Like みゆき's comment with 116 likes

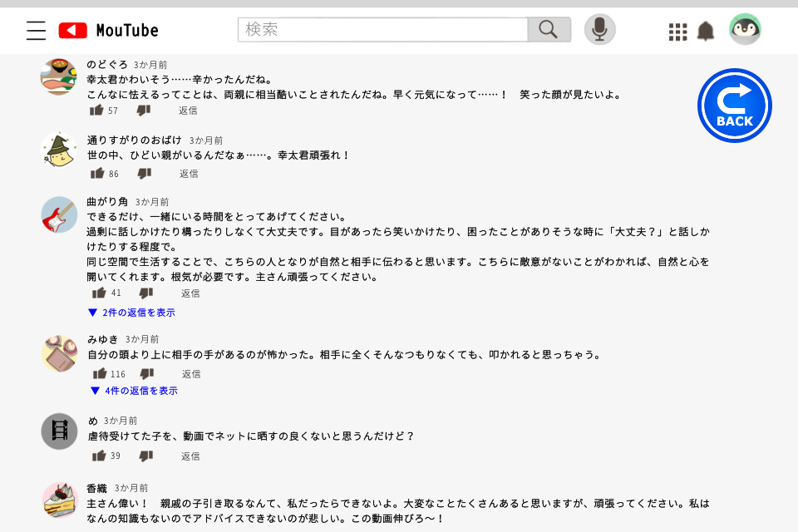point(100,374)
